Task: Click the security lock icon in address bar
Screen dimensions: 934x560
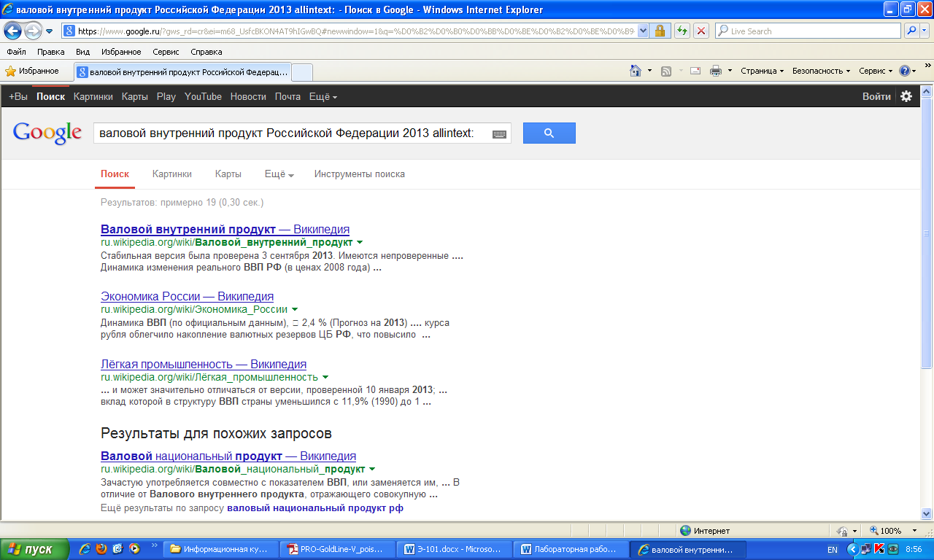Action: tap(660, 31)
